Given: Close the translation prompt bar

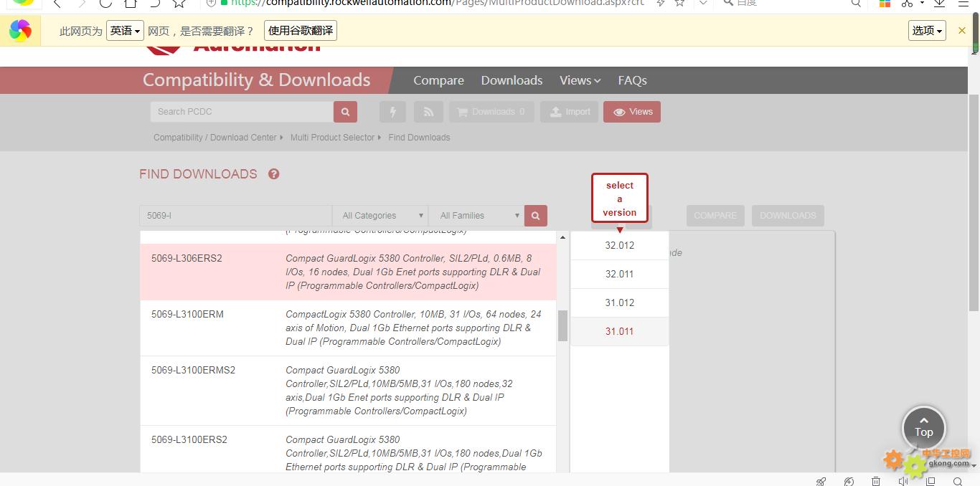Looking at the screenshot, I should coord(962,31).
